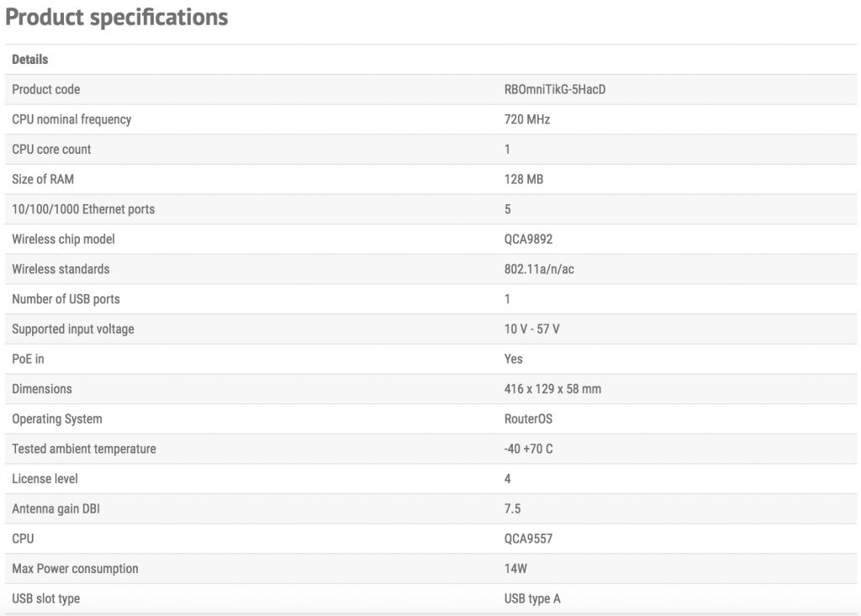Click the USB slot type label

point(46,598)
